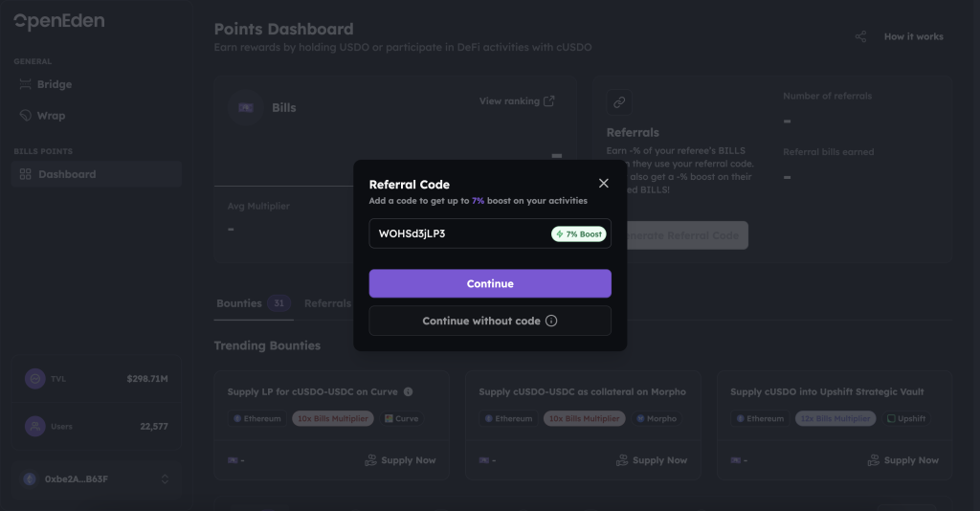
Task: Click the info icon beside Continue without code
Action: coord(551,321)
